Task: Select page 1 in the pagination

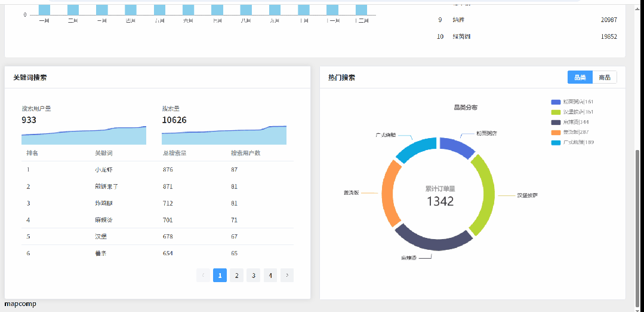Action: [220, 276]
